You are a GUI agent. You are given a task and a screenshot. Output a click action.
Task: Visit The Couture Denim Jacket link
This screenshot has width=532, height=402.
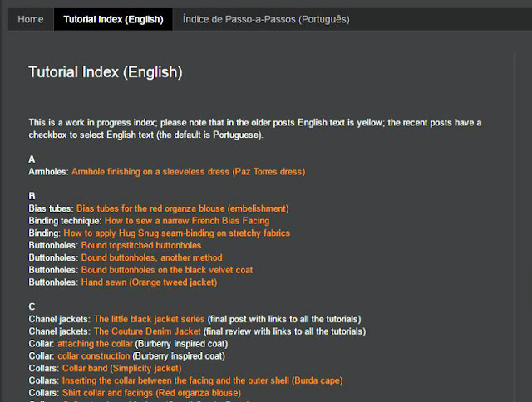click(x=147, y=331)
